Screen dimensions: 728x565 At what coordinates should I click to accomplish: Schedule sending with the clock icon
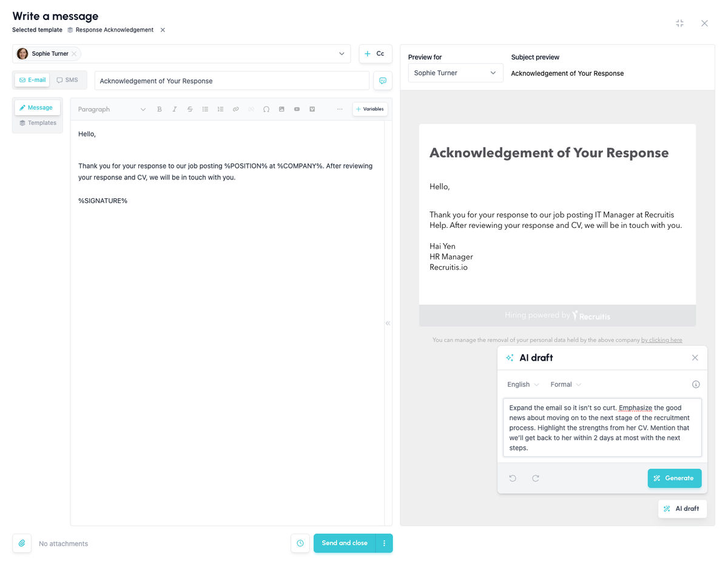coord(300,543)
